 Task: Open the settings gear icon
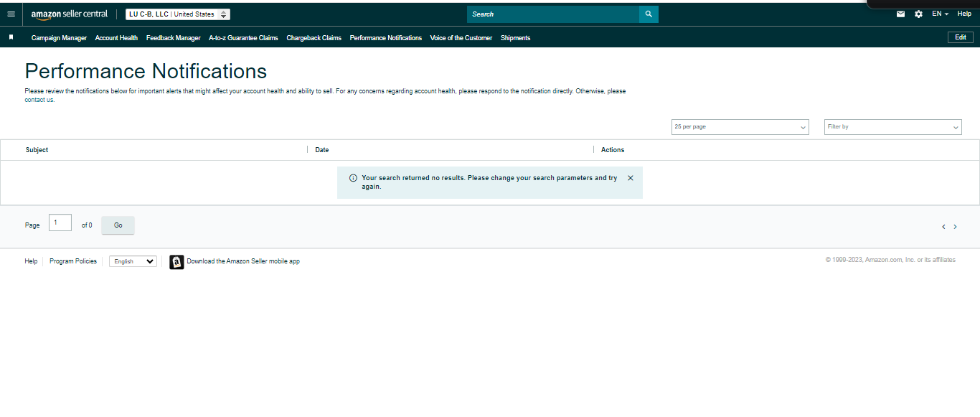(x=919, y=14)
